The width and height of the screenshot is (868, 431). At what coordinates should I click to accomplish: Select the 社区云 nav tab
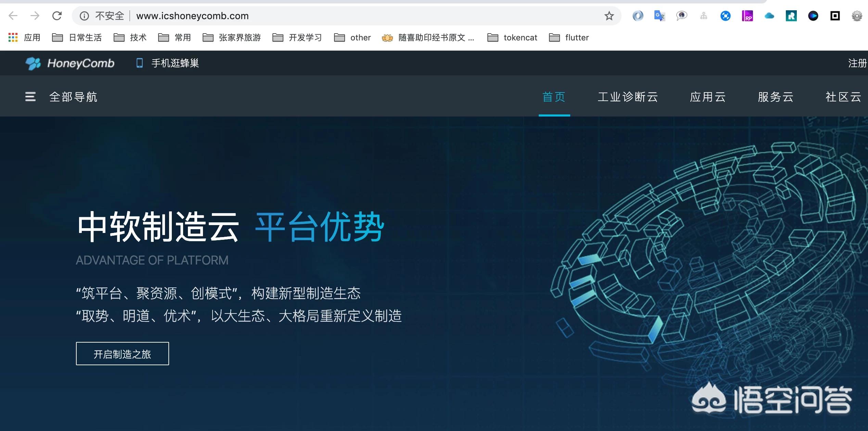pyautogui.click(x=843, y=97)
